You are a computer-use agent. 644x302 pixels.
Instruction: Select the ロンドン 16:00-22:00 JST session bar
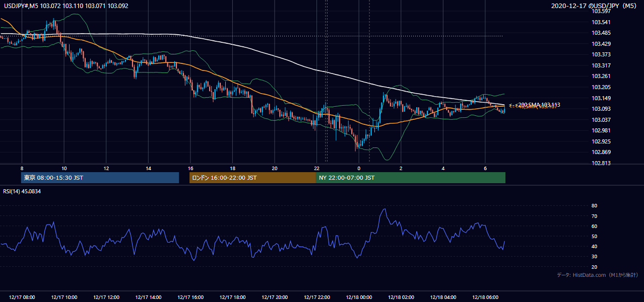[x=252, y=178]
